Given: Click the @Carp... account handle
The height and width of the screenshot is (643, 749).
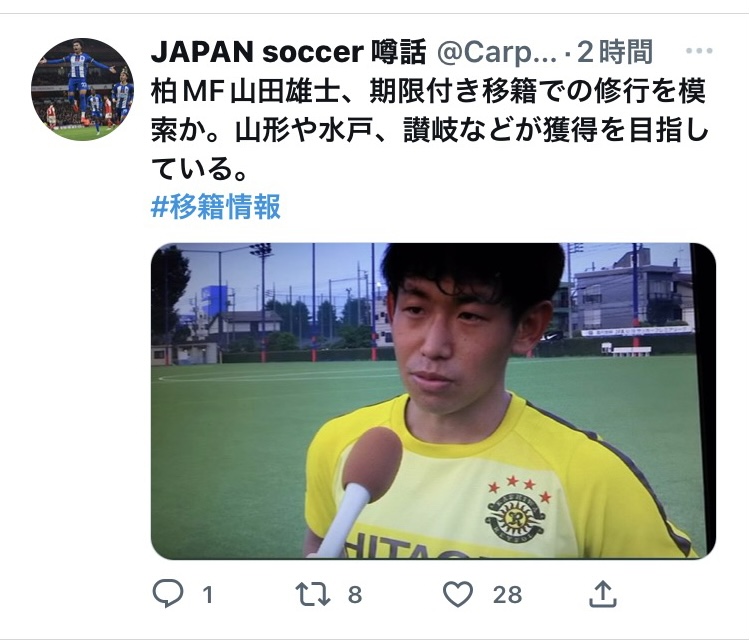Looking at the screenshot, I should [497, 53].
